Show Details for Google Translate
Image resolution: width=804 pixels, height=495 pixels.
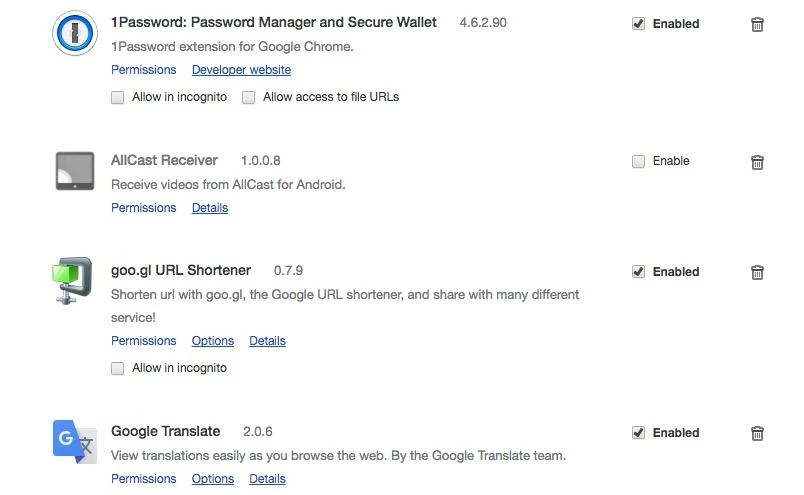267,479
